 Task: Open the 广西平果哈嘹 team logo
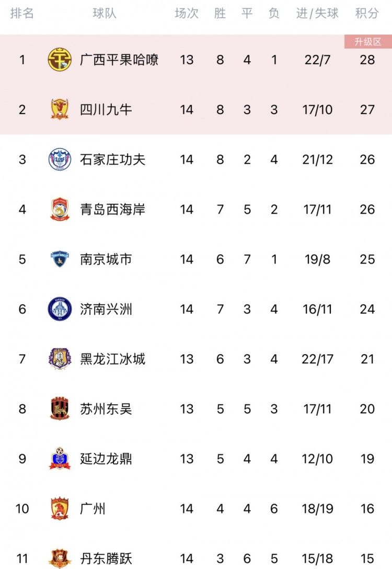60,60
